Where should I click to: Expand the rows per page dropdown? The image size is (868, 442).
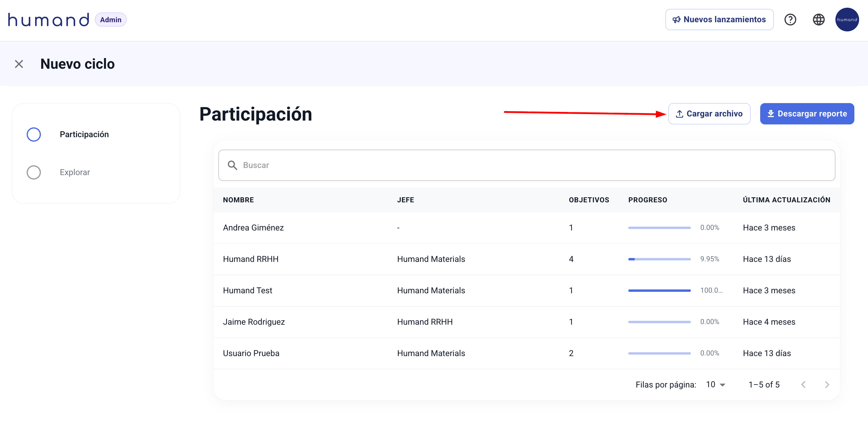pos(716,385)
